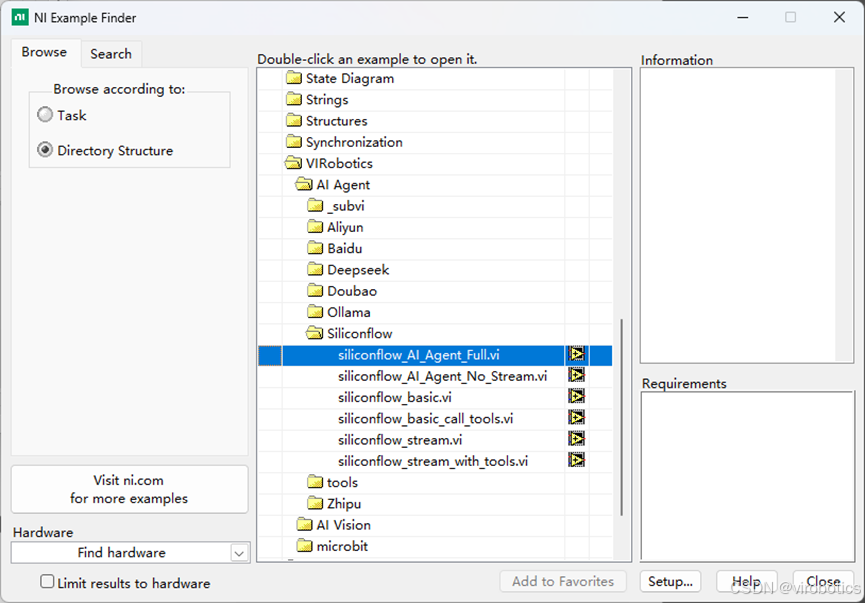The height and width of the screenshot is (603, 865).
Task: Click the Structures folder icon
Action: coord(294,120)
